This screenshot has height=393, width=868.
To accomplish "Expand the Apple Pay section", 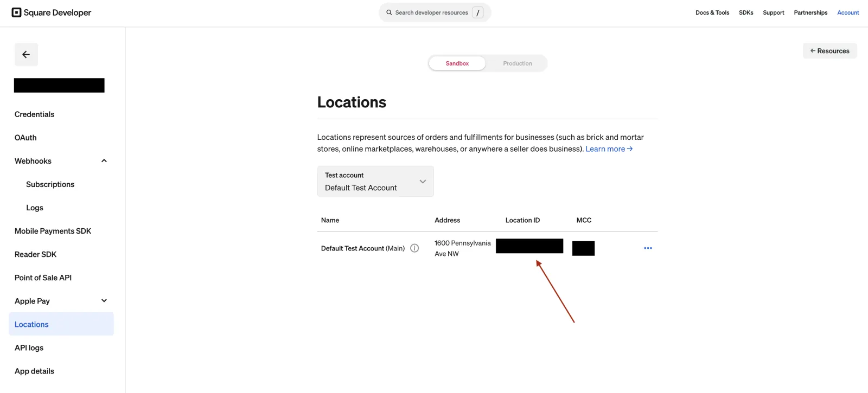I will (104, 301).
